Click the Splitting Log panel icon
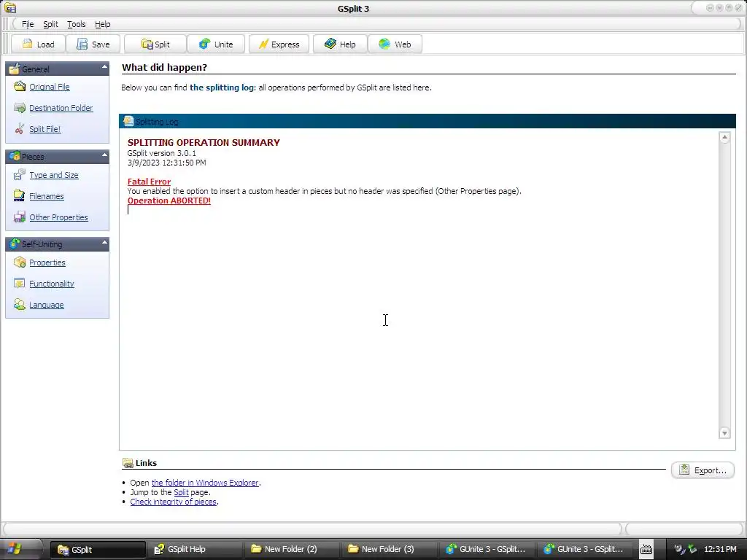 [128, 121]
